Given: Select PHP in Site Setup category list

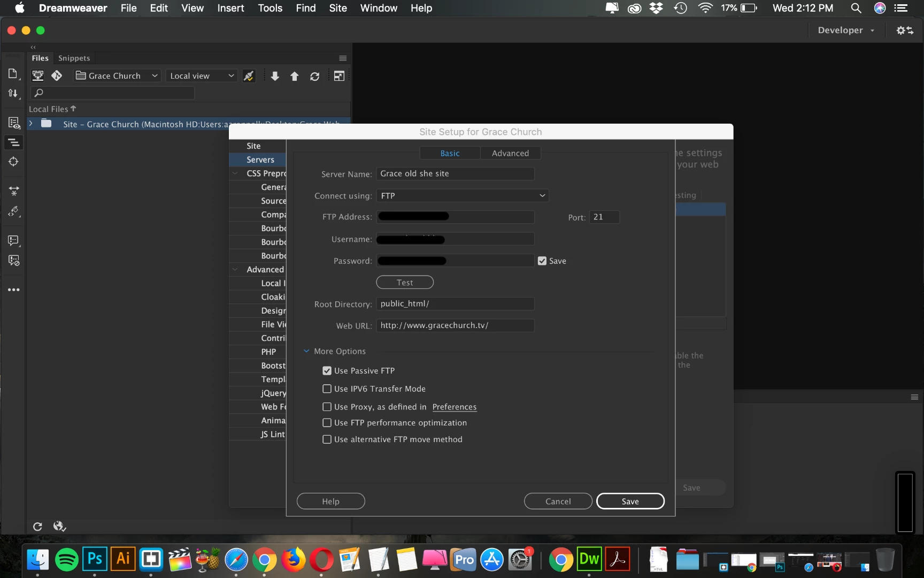Looking at the screenshot, I should pyautogui.click(x=268, y=352).
